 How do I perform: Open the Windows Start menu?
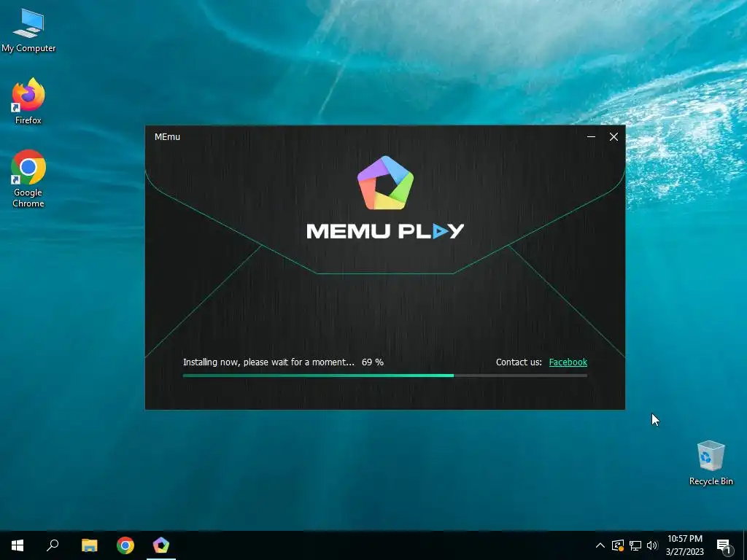[18, 545]
